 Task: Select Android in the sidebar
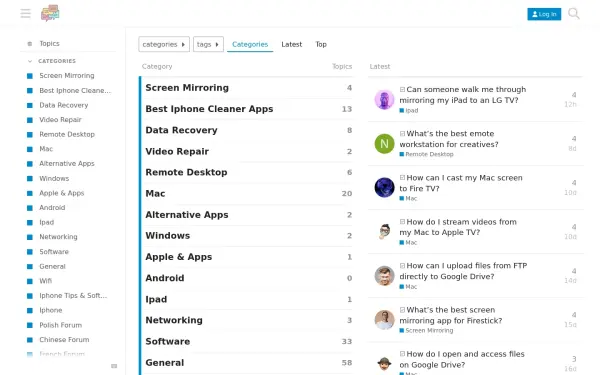click(x=52, y=208)
